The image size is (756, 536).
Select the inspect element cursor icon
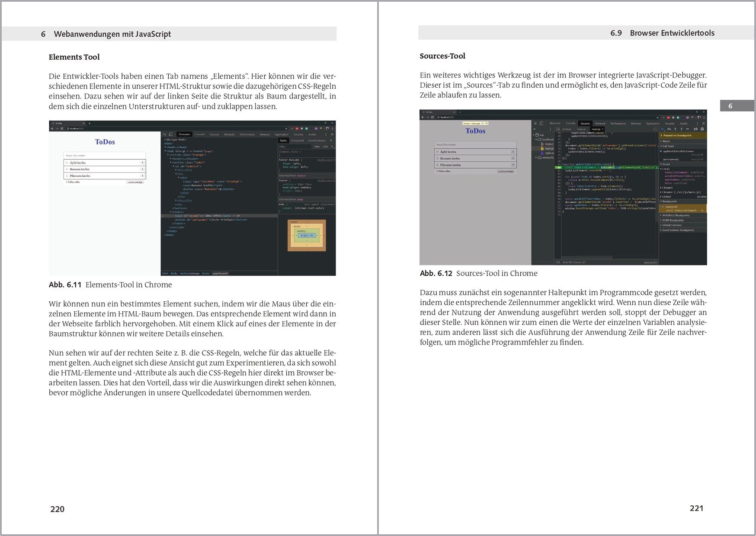click(165, 134)
